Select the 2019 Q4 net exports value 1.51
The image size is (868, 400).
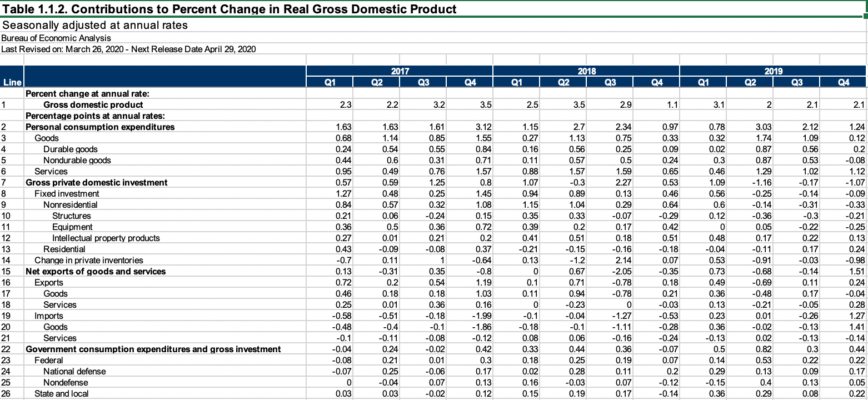[x=857, y=271]
